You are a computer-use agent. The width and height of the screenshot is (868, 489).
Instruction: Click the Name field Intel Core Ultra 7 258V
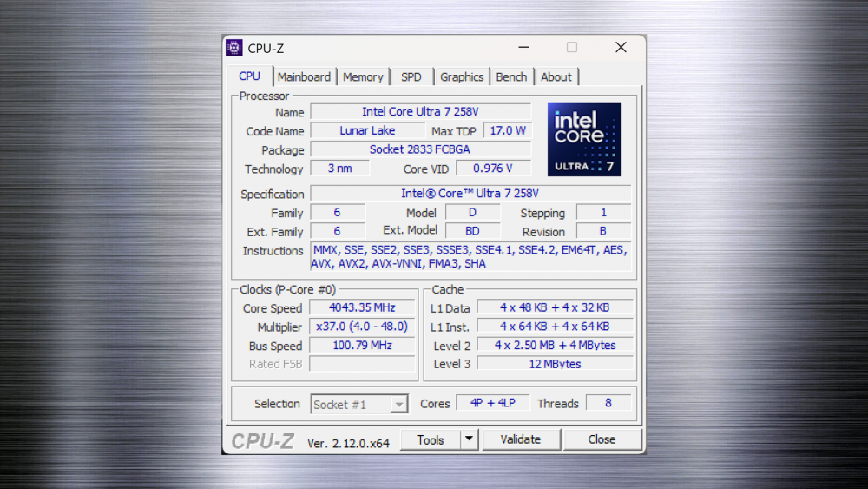420,112
